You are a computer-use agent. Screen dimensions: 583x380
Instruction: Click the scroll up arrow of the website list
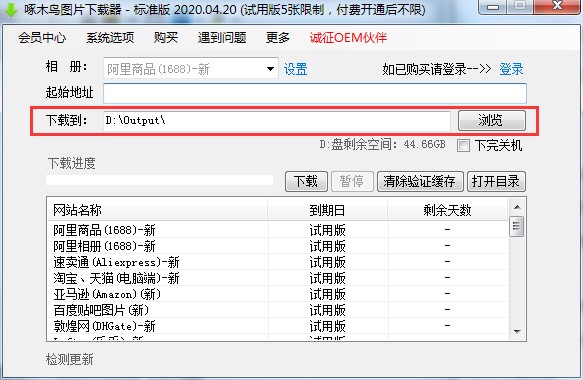pyautogui.click(x=517, y=207)
